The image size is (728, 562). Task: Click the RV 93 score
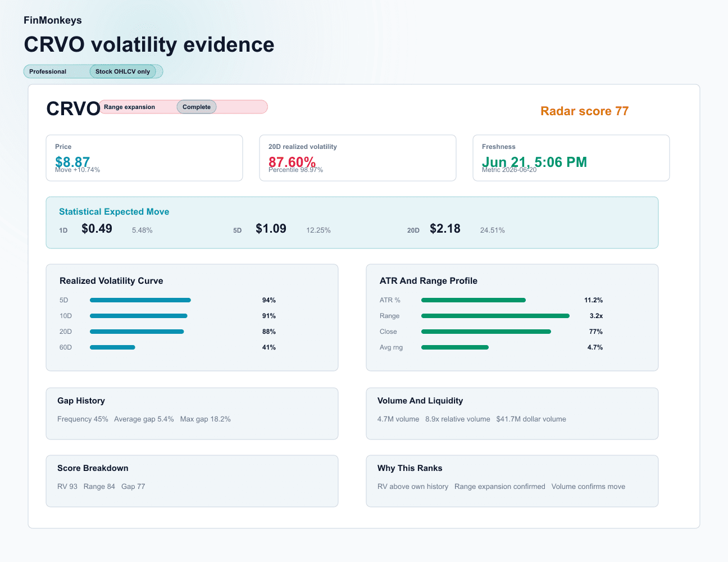click(67, 487)
